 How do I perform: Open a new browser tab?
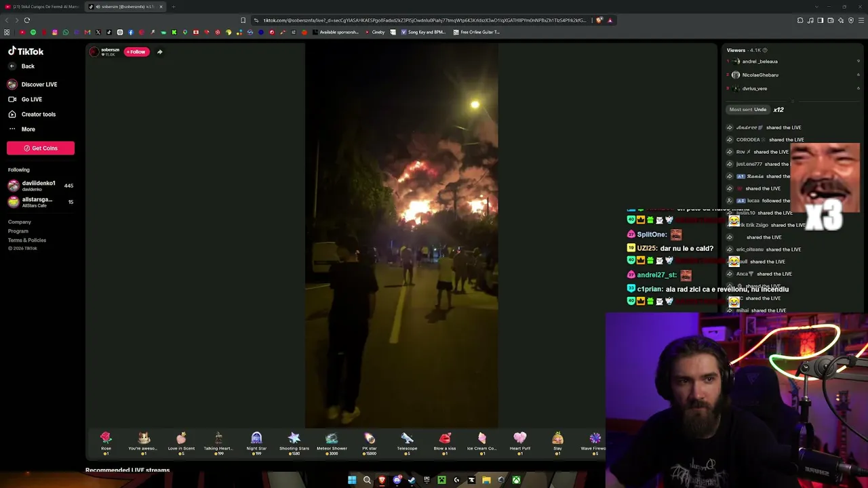(x=174, y=7)
